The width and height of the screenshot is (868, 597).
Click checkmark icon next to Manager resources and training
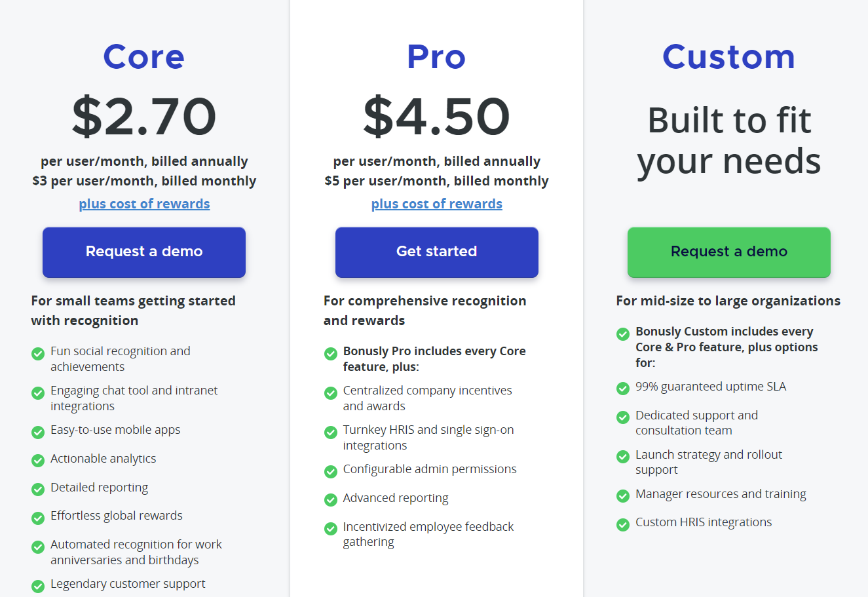tap(623, 496)
